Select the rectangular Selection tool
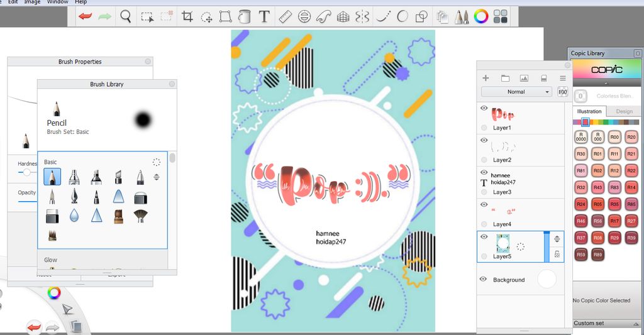 point(147,17)
